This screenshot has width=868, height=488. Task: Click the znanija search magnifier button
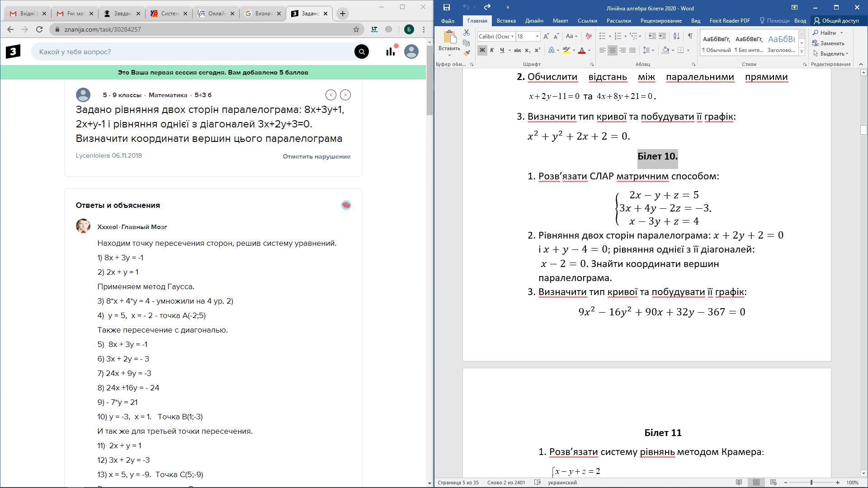click(x=361, y=52)
